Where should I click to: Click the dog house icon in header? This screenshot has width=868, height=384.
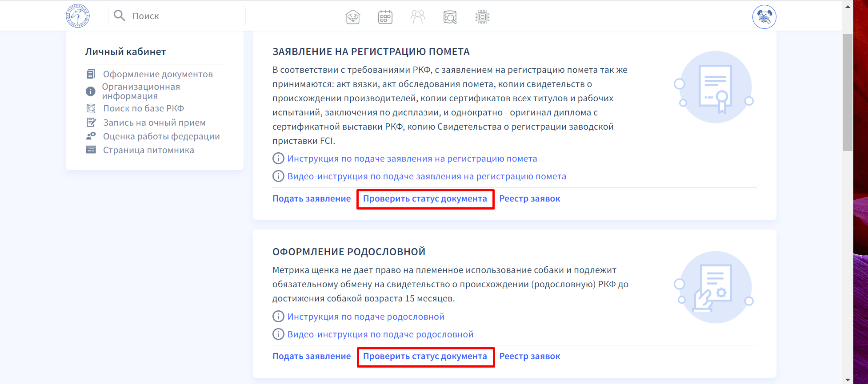click(x=352, y=17)
